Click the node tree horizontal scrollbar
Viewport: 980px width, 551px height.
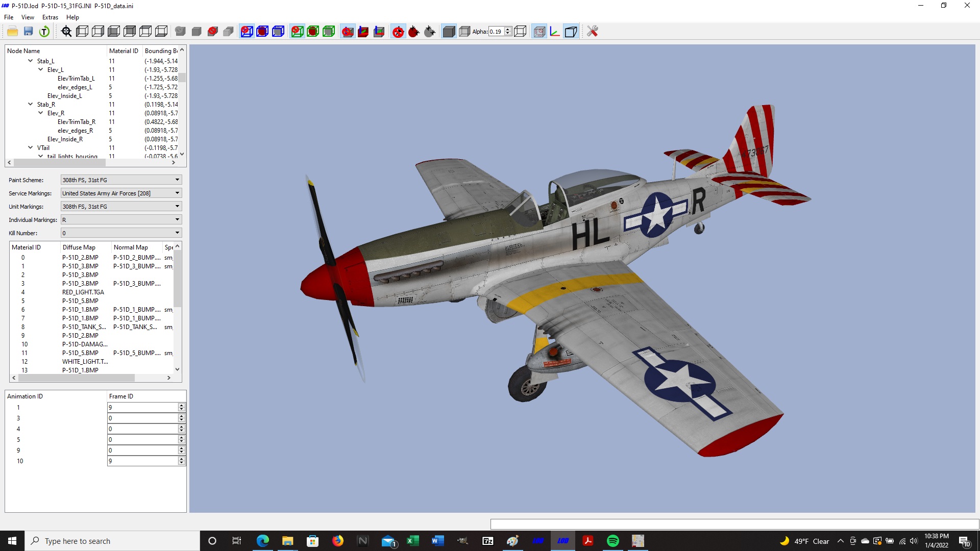point(59,163)
